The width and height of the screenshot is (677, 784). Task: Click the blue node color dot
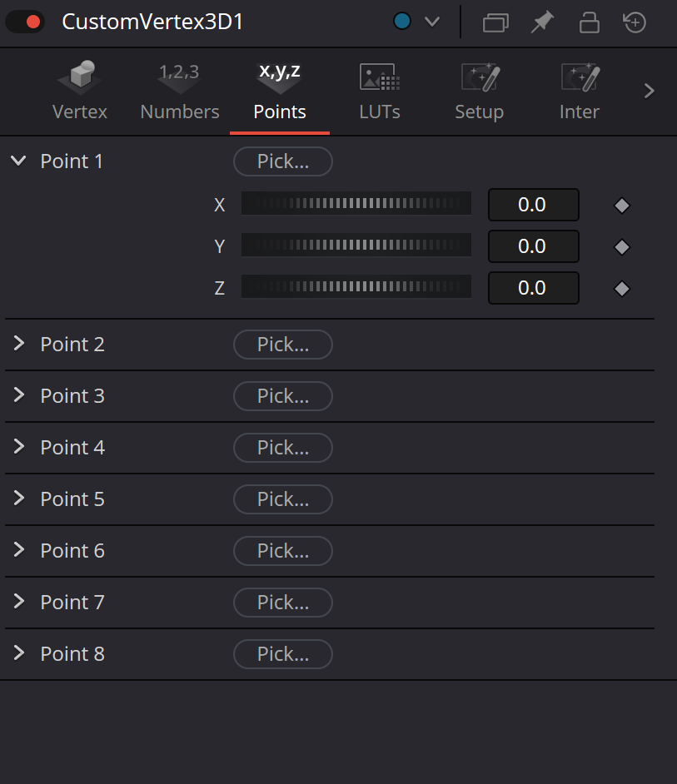pos(402,22)
